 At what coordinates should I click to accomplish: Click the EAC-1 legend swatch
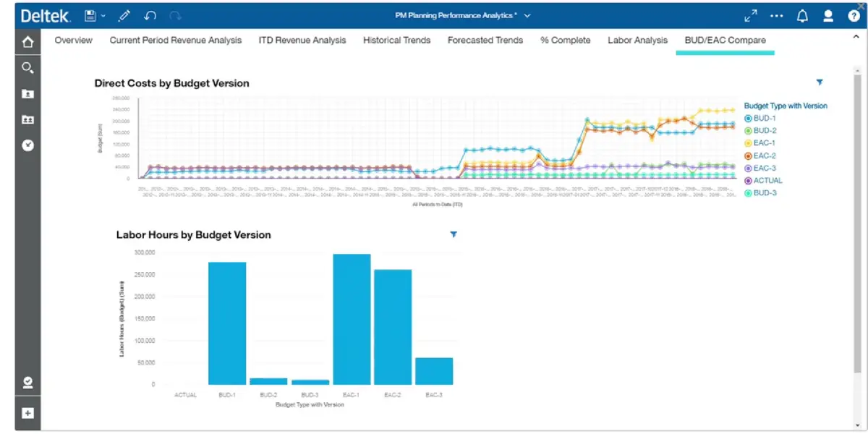pos(749,143)
